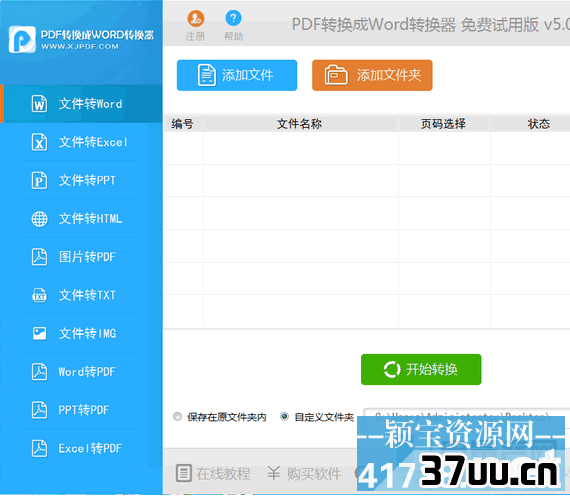Select 自定义文件夹 radio button

coord(284,416)
